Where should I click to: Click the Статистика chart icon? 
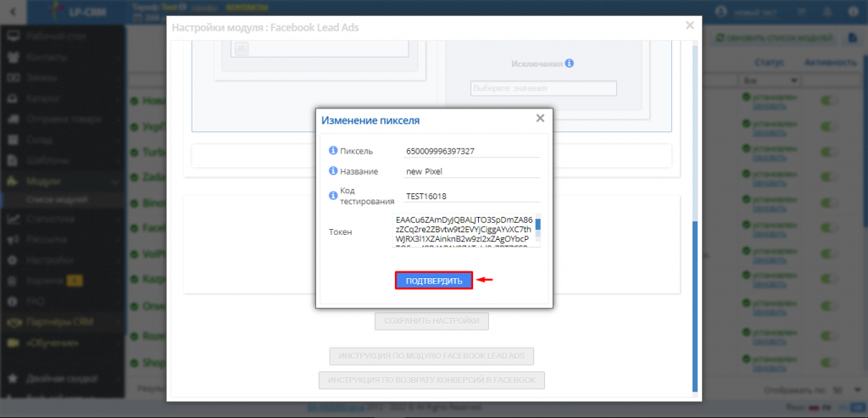[x=14, y=220]
